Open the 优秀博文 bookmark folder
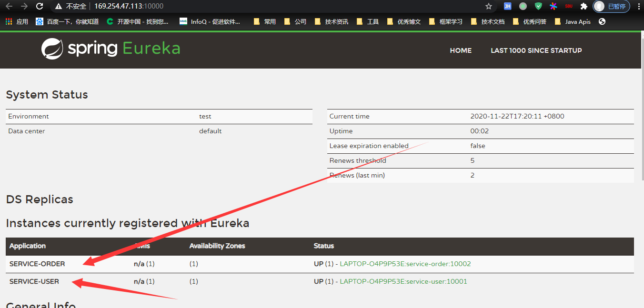Viewport: 644px width, 308px height. (x=403, y=21)
